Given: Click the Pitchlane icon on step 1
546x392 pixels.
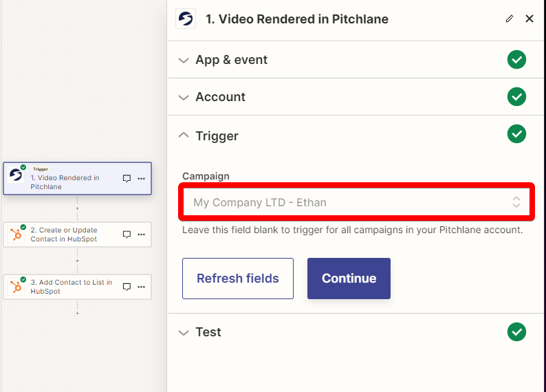Looking at the screenshot, I should click(x=16, y=175).
